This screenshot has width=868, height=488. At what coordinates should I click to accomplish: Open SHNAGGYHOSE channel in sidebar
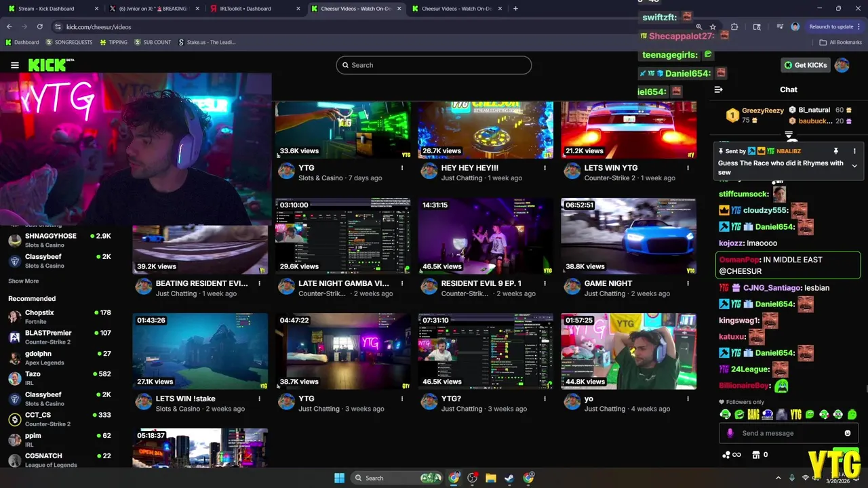point(59,240)
